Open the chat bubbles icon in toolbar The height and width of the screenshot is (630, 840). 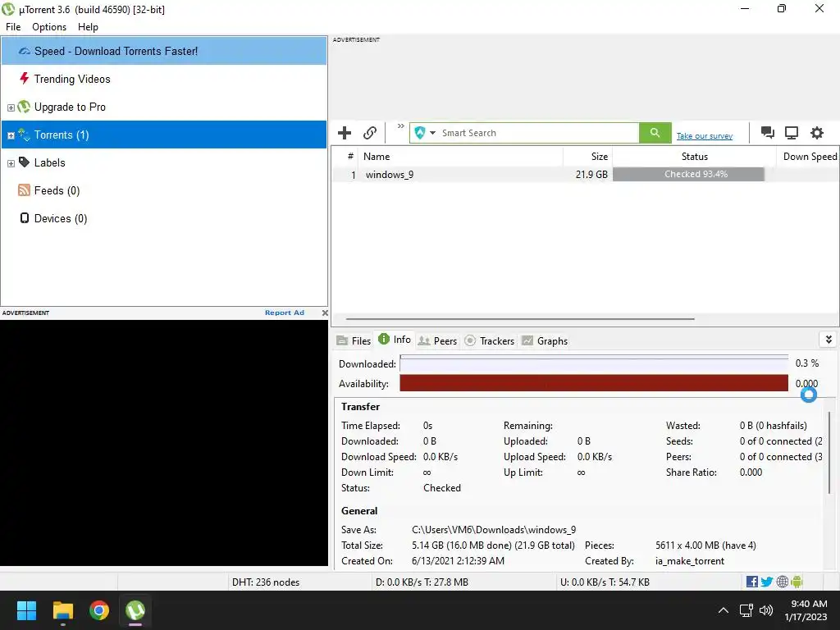[767, 133]
